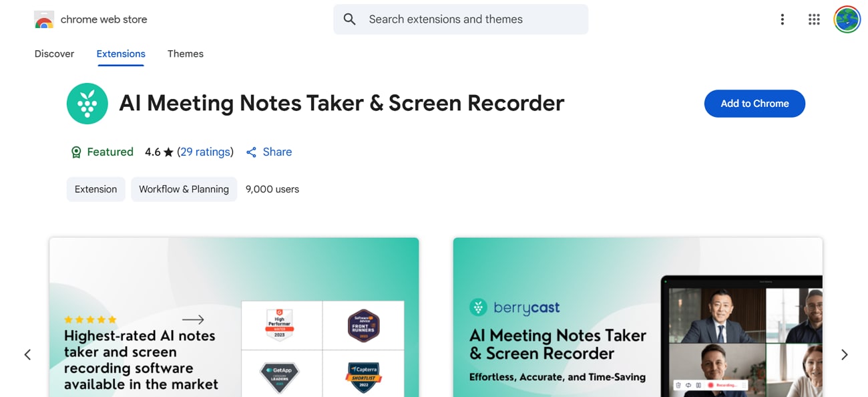Viewport: 868px width, 397px height.
Task: Show next screenshot with right arrow
Action: pos(844,355)
